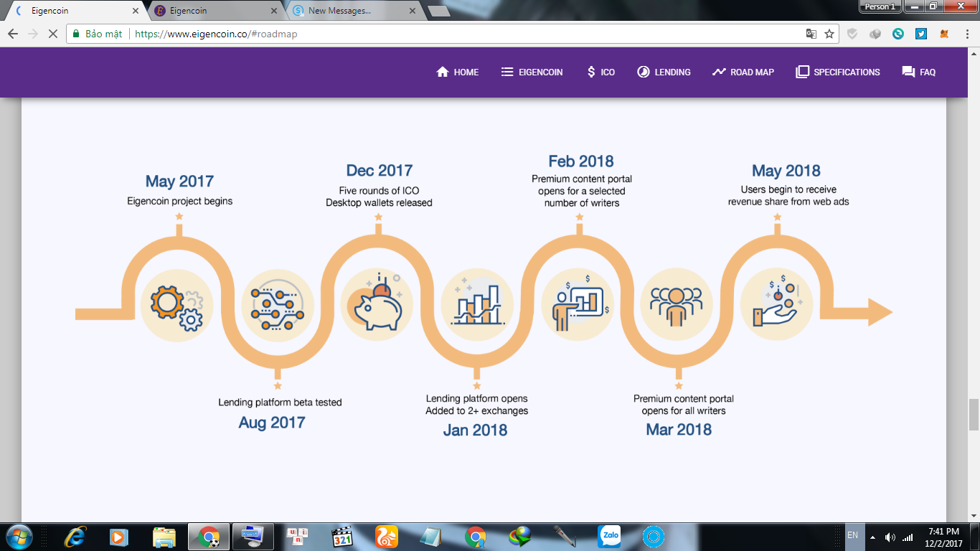This screenshot has height=551, width=980.
Task: Click 'Lending platform beta tested' text
Action: (x=280, y=402)
